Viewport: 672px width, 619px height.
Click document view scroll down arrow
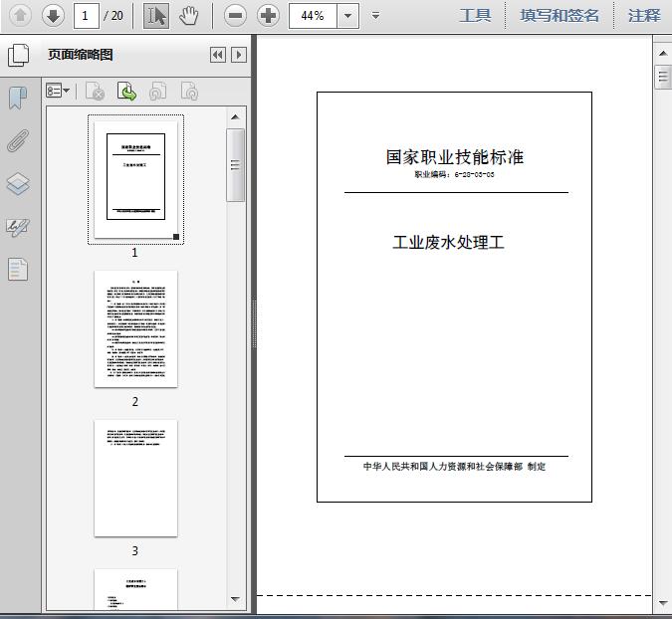point(663,603)
